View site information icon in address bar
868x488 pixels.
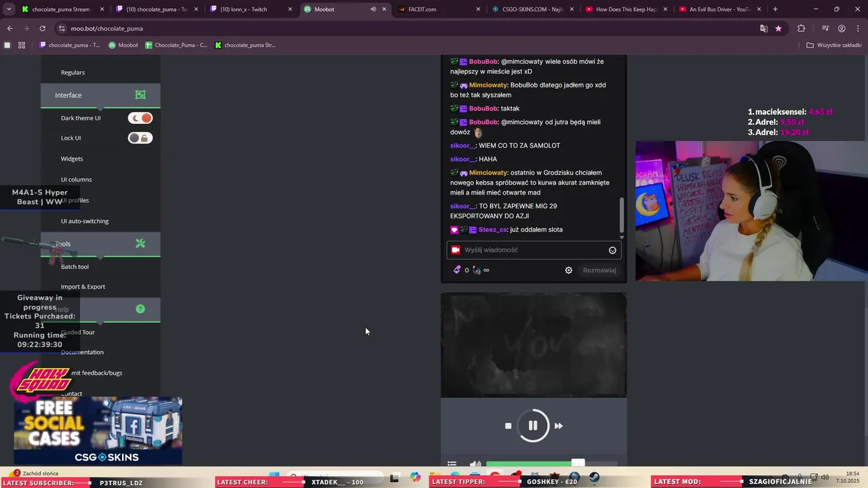point(62,28)
